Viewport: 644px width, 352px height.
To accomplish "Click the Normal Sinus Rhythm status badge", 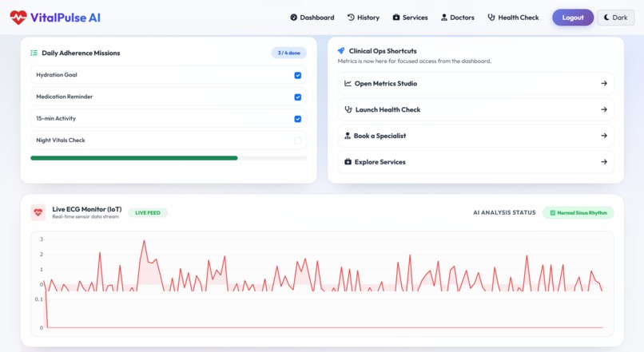I will tap(578, 212).
